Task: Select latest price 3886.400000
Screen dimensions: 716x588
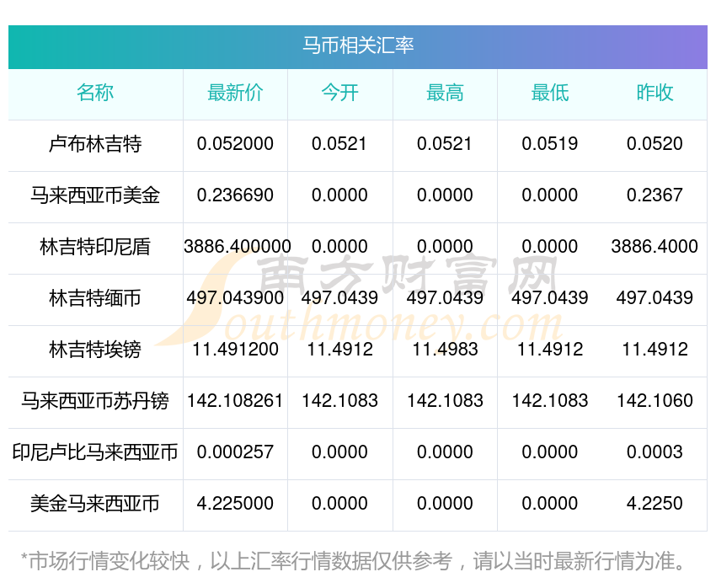Action: point(237,247)
